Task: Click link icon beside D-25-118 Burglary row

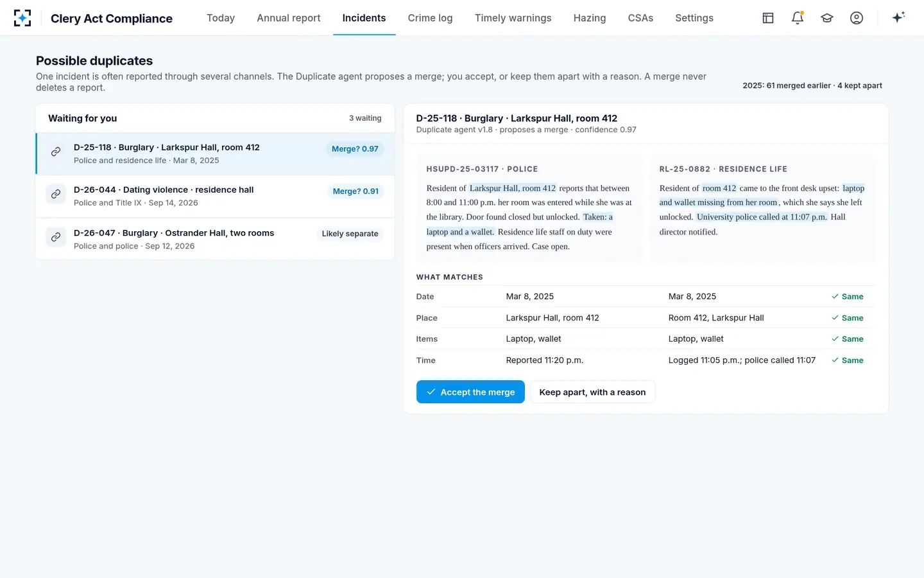Action: [x=56, y=152]
